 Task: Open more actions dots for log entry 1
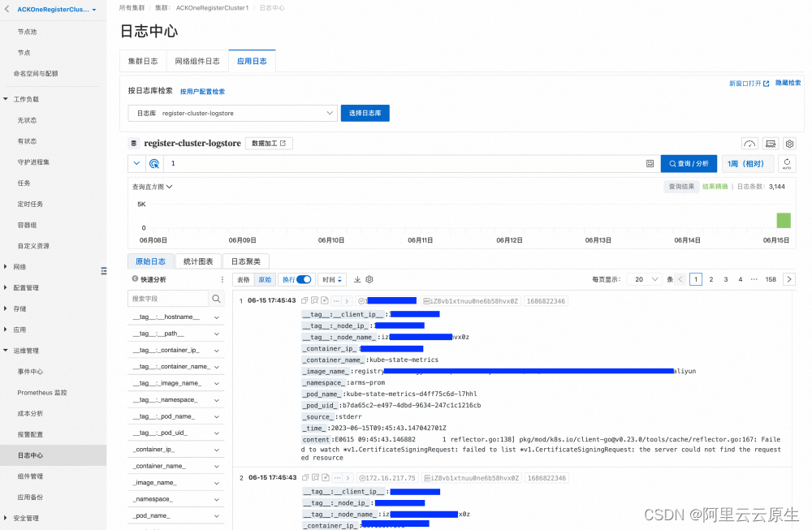pos(337,301)
